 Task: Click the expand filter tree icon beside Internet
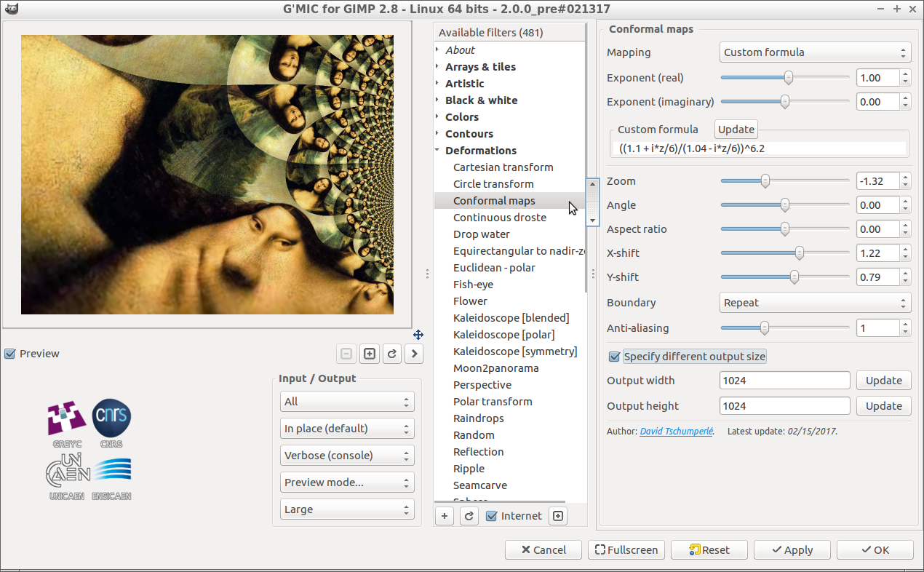click(558, 516)
